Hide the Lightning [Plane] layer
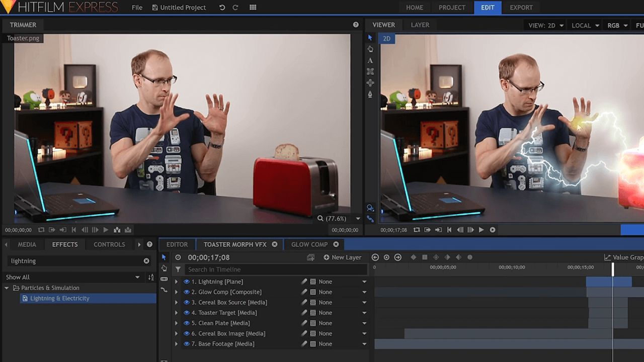644x362 pixels. pyautogui.click(x=187, y=282)
